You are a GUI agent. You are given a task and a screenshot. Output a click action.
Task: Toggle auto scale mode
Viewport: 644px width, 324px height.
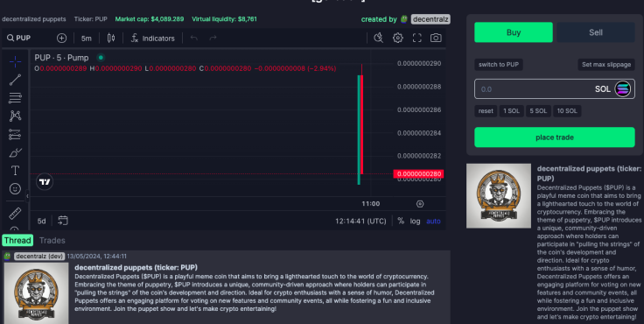point(433,222)
